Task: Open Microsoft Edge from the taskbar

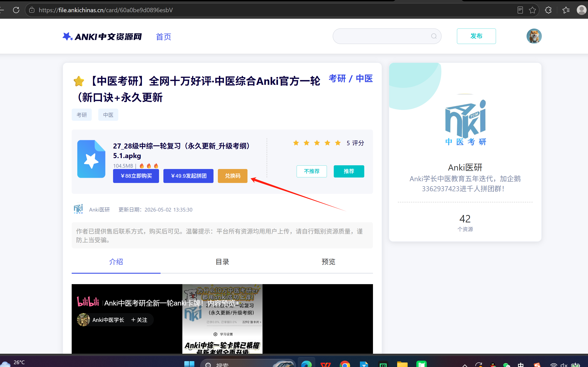Action: click(306, 364)
